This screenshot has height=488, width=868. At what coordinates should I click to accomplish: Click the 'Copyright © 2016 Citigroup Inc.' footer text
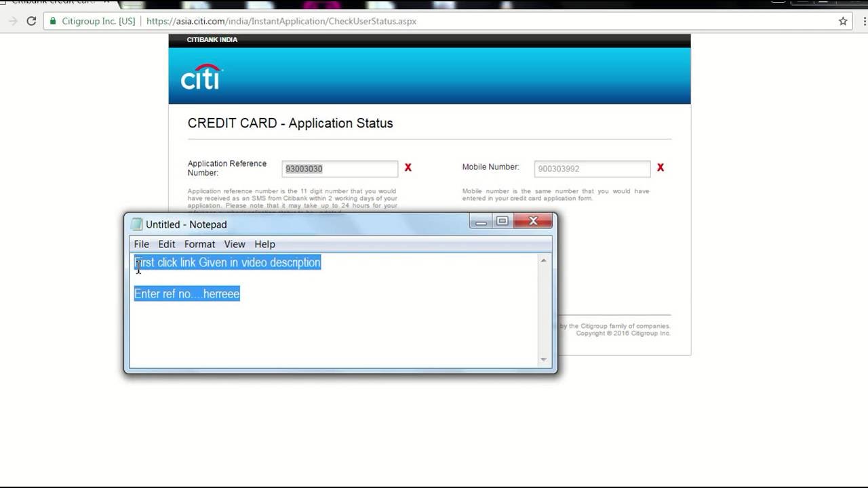pyautogui.click(x=623, y=333)
